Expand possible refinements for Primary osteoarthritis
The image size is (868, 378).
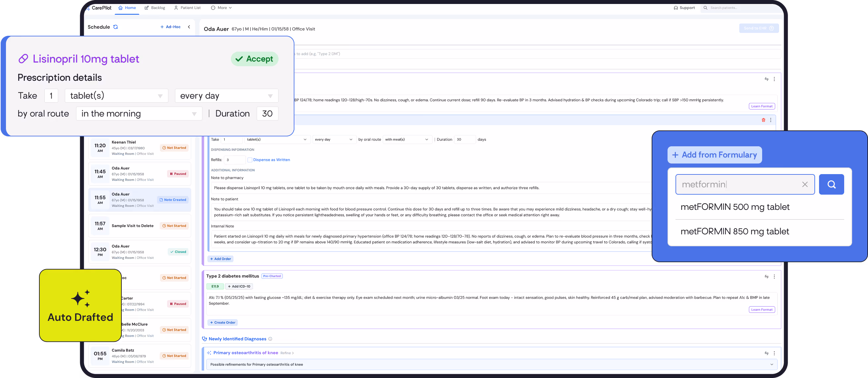point(771,364)
